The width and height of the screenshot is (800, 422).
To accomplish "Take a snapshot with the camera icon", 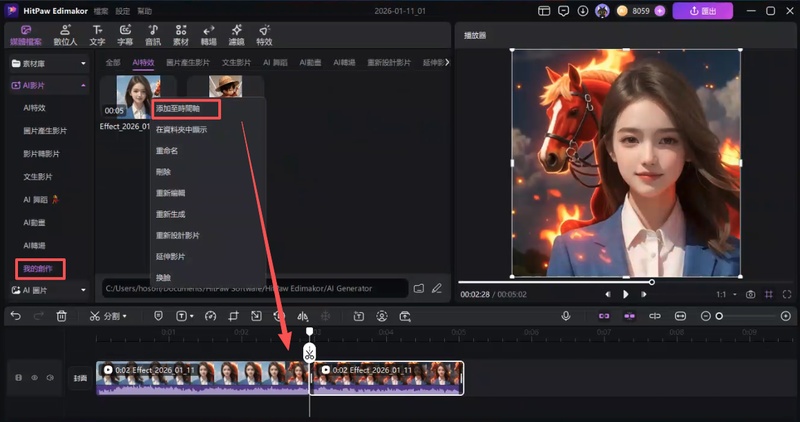I will click(750, 295).
